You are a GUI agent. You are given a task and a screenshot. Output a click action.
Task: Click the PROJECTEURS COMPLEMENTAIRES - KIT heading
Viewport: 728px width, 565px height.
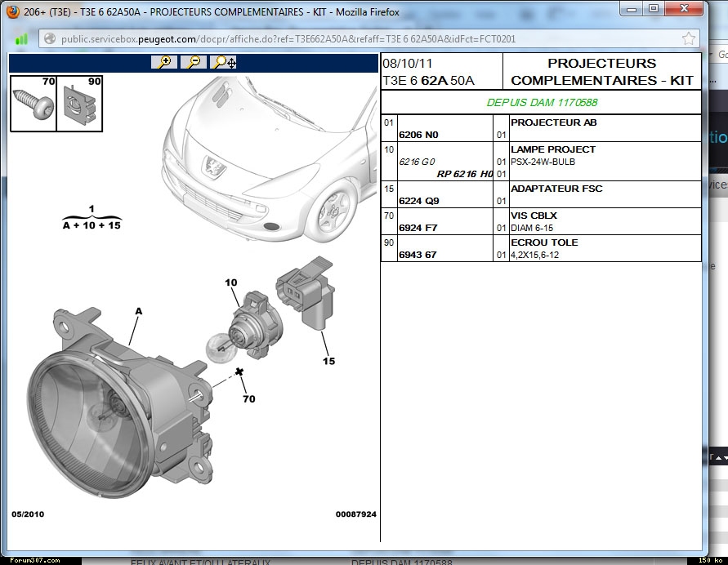tap(602, 72)
